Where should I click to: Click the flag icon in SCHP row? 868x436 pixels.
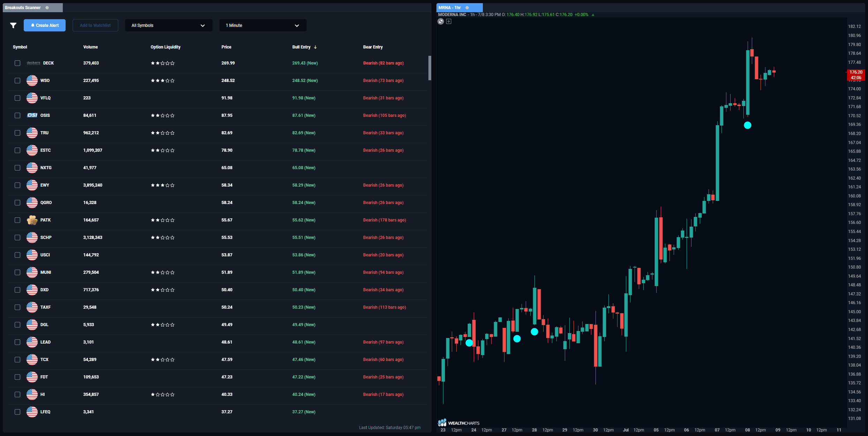(32, 238)
